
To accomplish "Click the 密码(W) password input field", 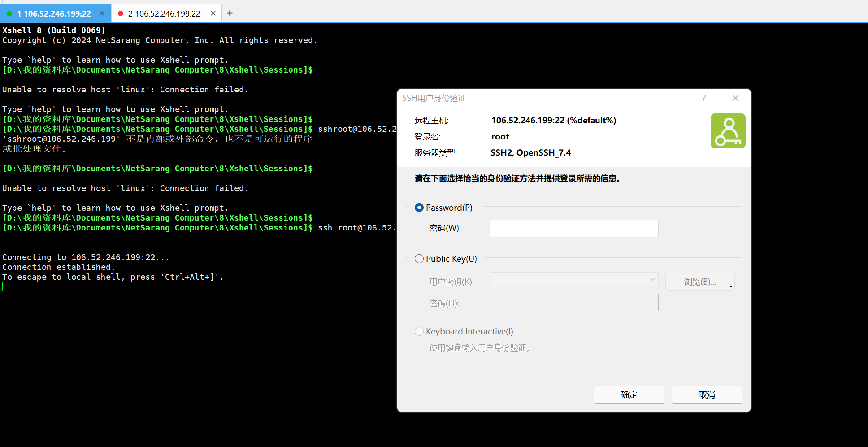I will tap(574, 228).
